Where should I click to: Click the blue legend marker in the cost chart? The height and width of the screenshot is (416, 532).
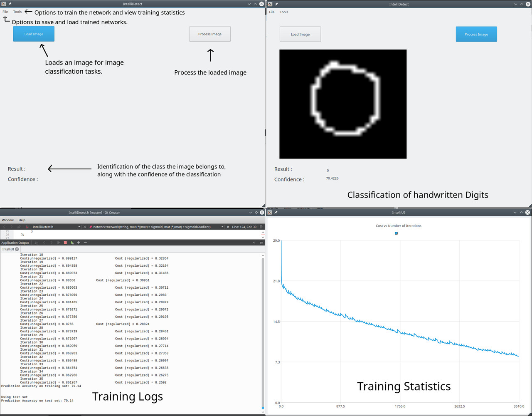click(396, 233)
